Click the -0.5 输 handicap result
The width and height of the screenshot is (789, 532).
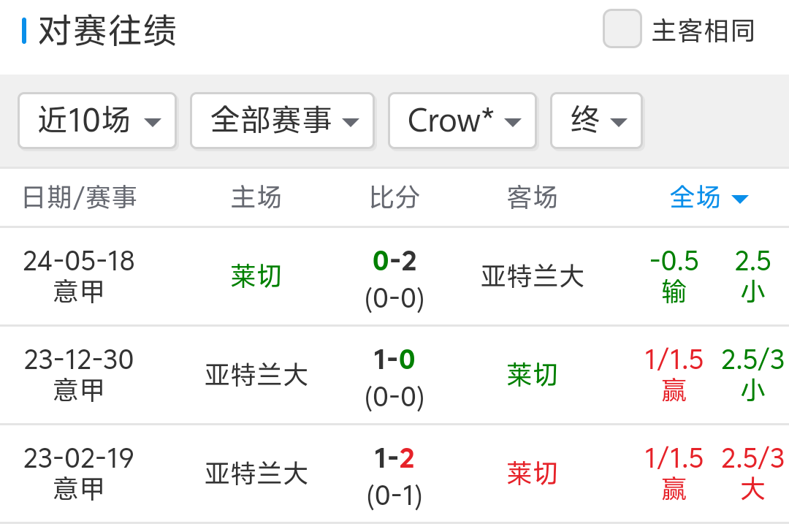point(674,276)
